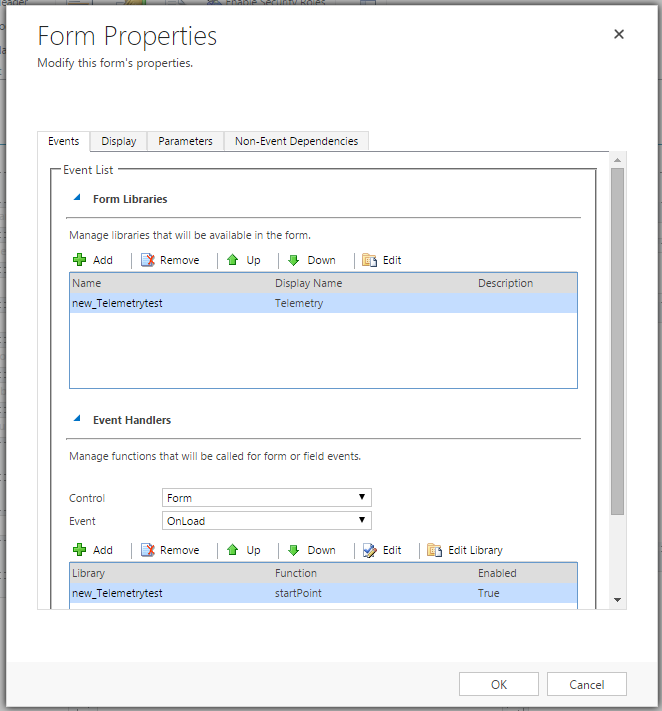Click the vertical scrollbar thumb
662x711 pixels.
point(618,341)
